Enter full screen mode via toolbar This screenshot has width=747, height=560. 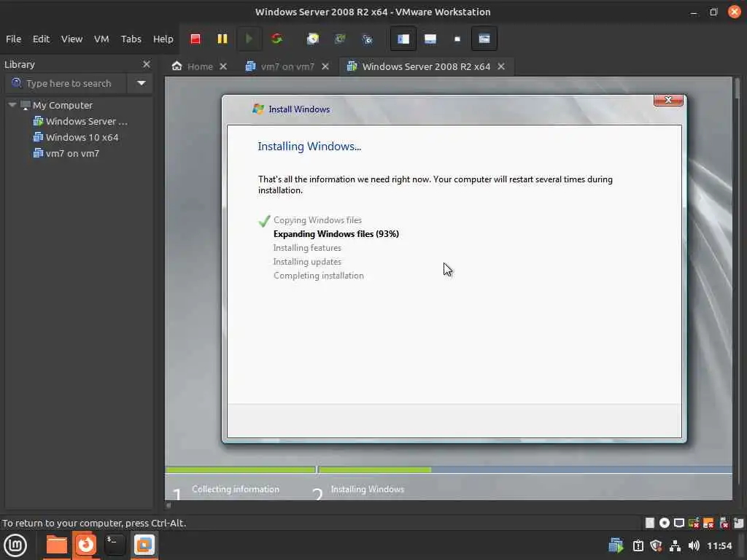(457, 39)
